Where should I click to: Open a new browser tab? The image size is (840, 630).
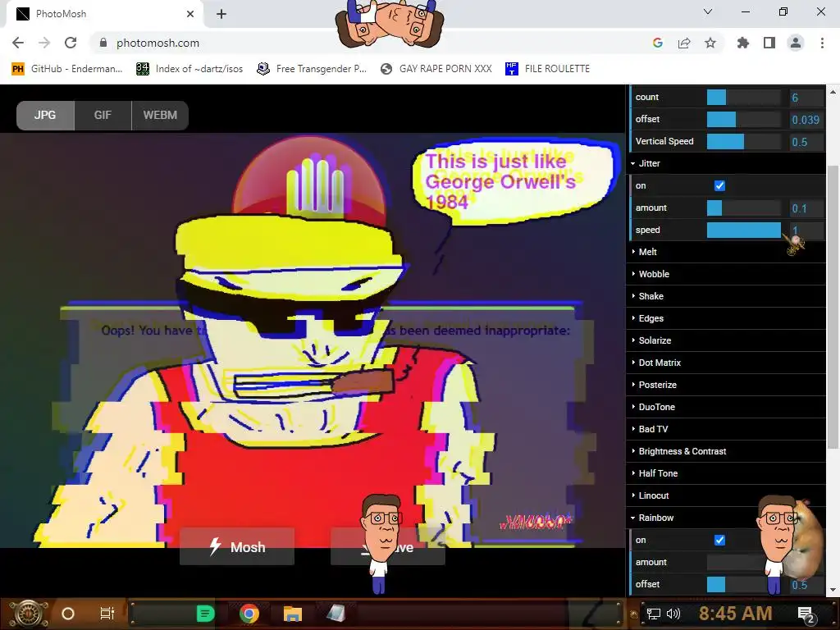click(221, 14)
